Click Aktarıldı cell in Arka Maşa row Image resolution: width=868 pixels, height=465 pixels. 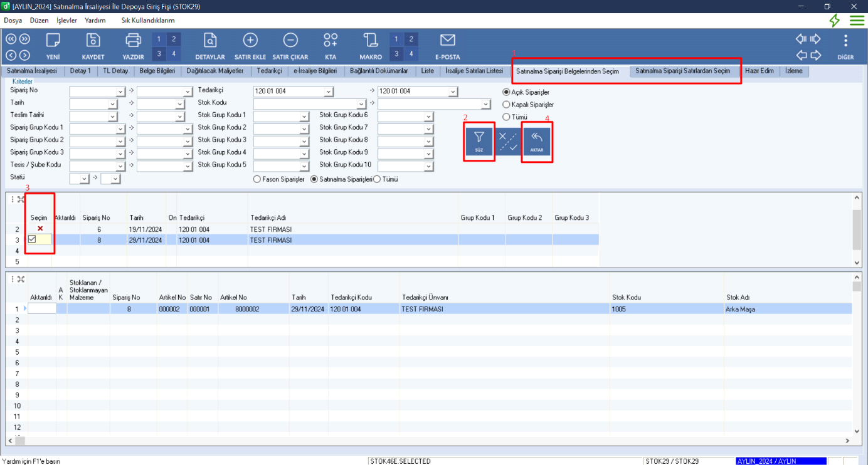42,308
